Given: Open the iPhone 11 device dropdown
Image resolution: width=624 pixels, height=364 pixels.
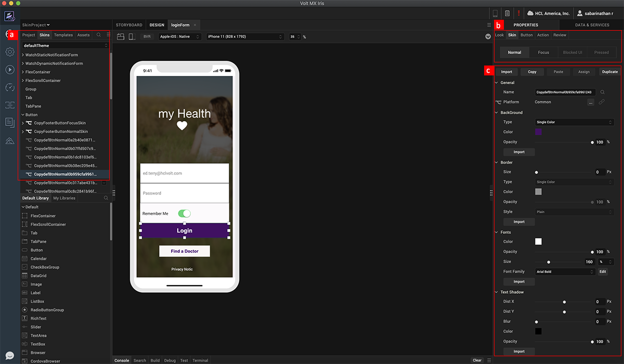Looking at the screenshot, I should coord(245,36).
